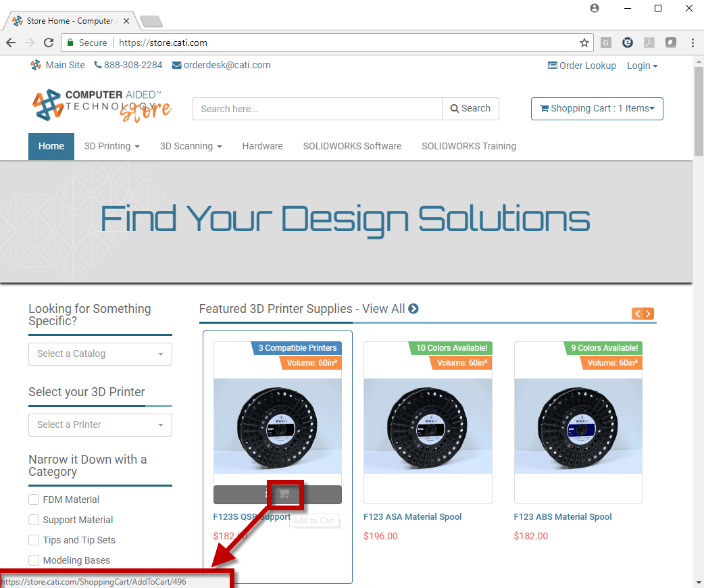This screenshot has width=704, height=588.
Task: Click the G extension icon in the toolbar
Action: coord(606,43)
